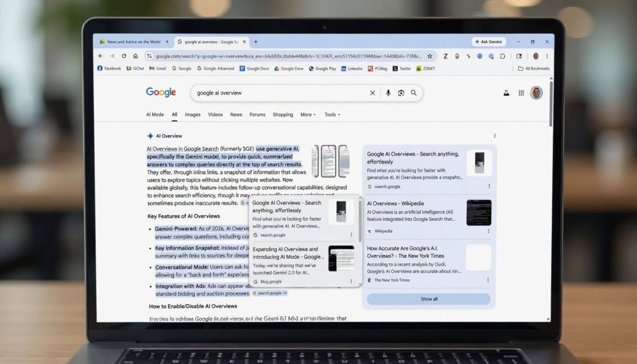Open the Google Docs bookmark
The width and height of the screenshot is (637, 364).
[x=254, y=69]
